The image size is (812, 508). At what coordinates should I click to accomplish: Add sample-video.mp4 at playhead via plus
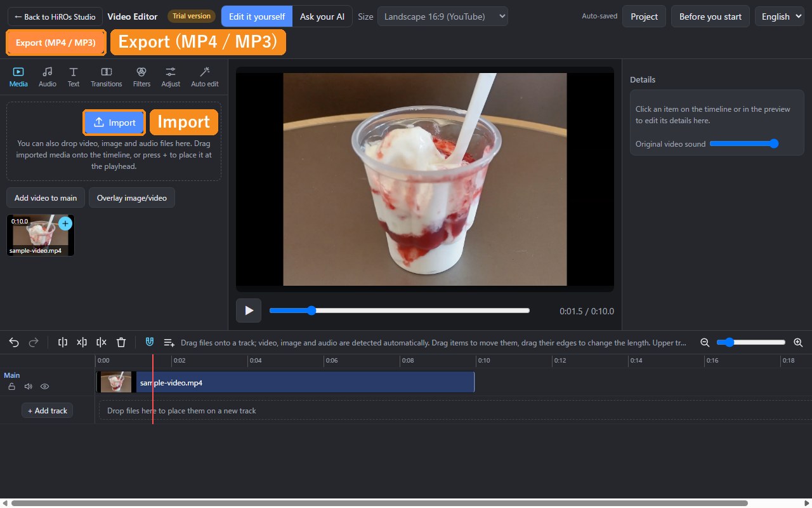(x=65, y=224)
